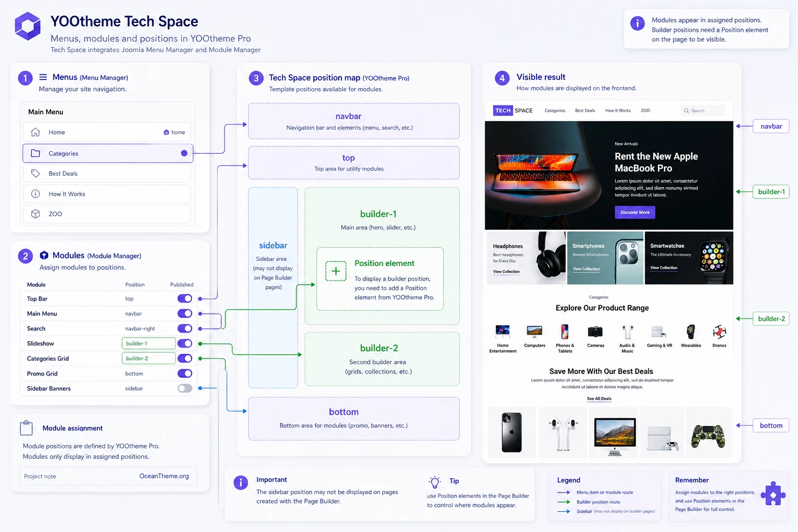This screenshot has width=798, height=532.
Task: Select Home item in Main Menu list
Action: click(x=107, y=132)
